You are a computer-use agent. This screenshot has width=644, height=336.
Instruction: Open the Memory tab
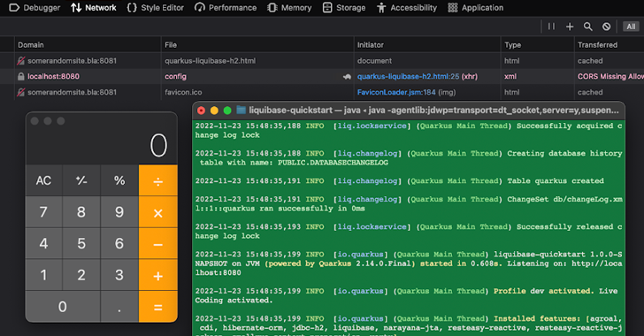[289, 7]
